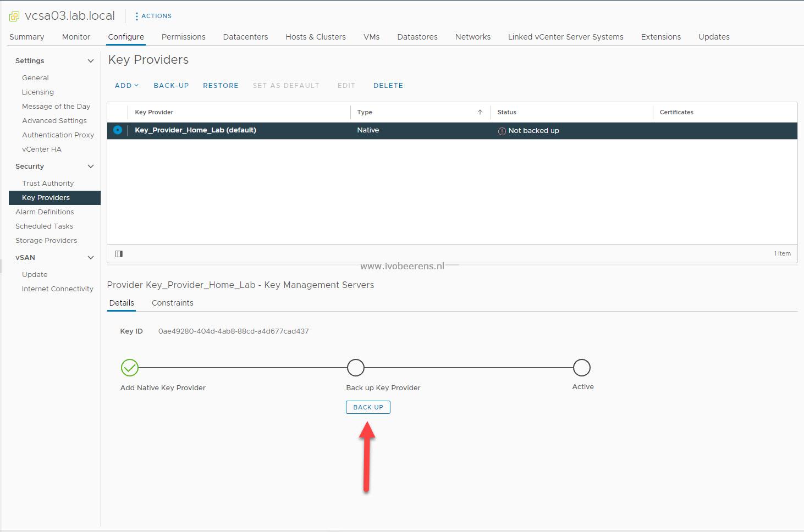Viewport: 804px width, 532px height.
Task: Open Licensing settings
Action: pos(38,92)
